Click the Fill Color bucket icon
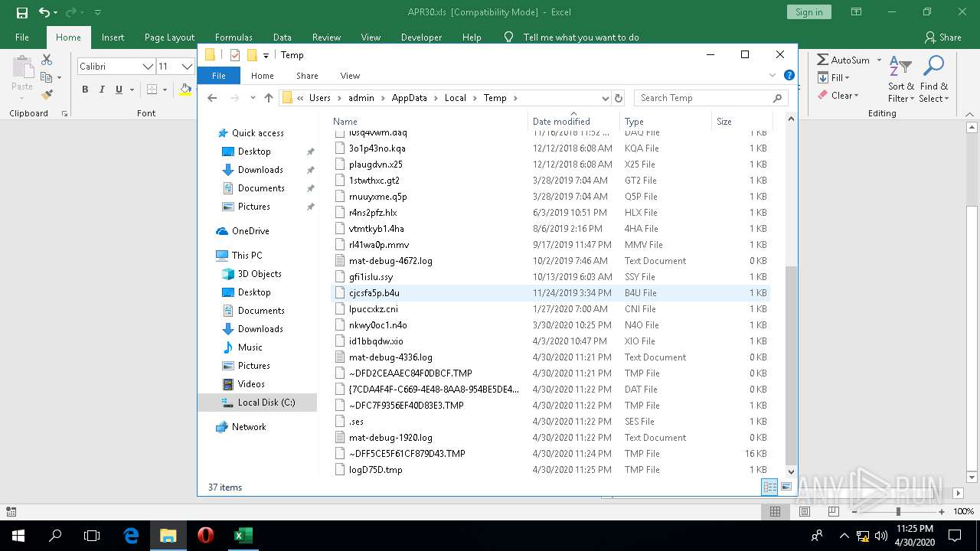The image size is (980, 551). [185, 90]
